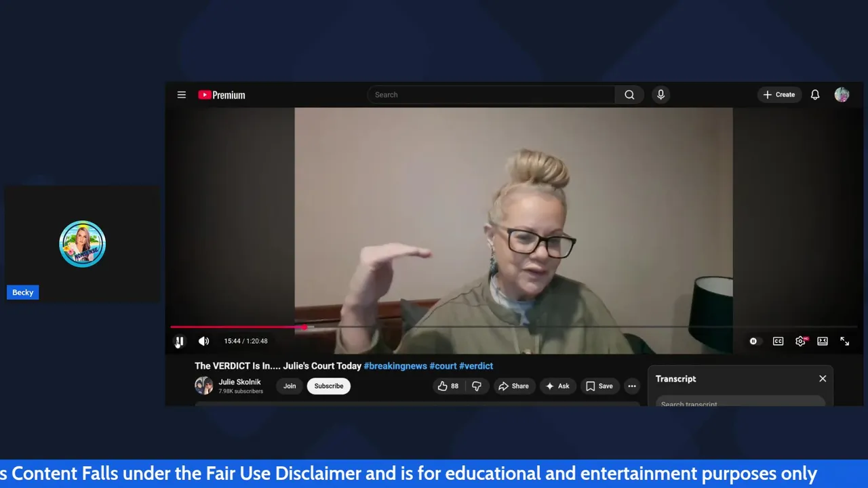Dislike the video
Viewport: 868px width, 488px height.
coord(477,386)
